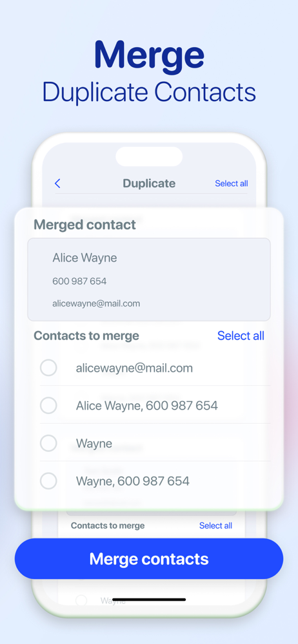This screenshot has height=644, width=298.
Task: Tap the small Select all behind the Merge button
Action: coord(215,526)
